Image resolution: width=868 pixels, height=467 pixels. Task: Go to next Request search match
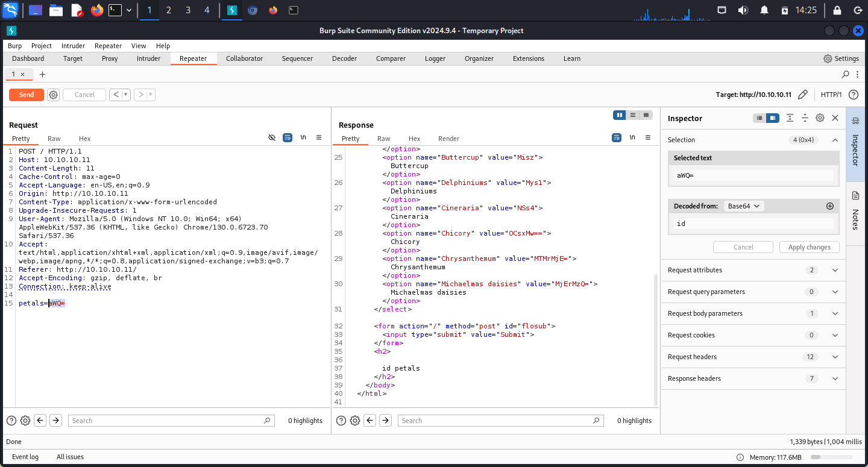tap(55, 421)
